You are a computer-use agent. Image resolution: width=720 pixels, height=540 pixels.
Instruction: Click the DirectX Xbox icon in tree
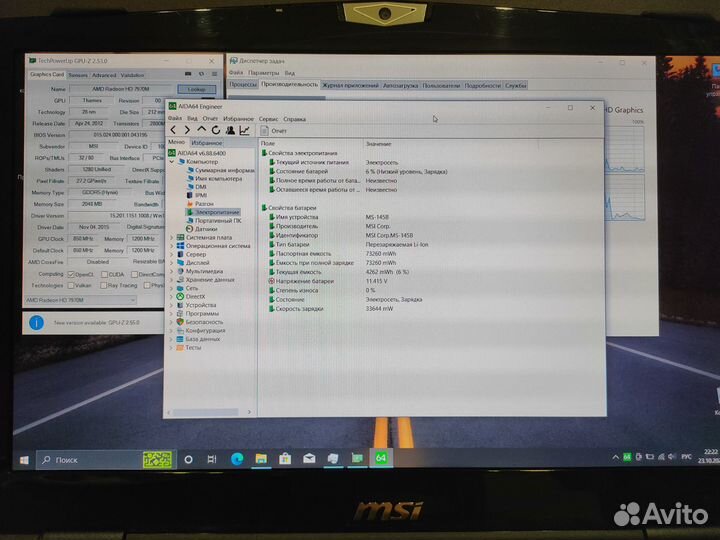[180, 297]
